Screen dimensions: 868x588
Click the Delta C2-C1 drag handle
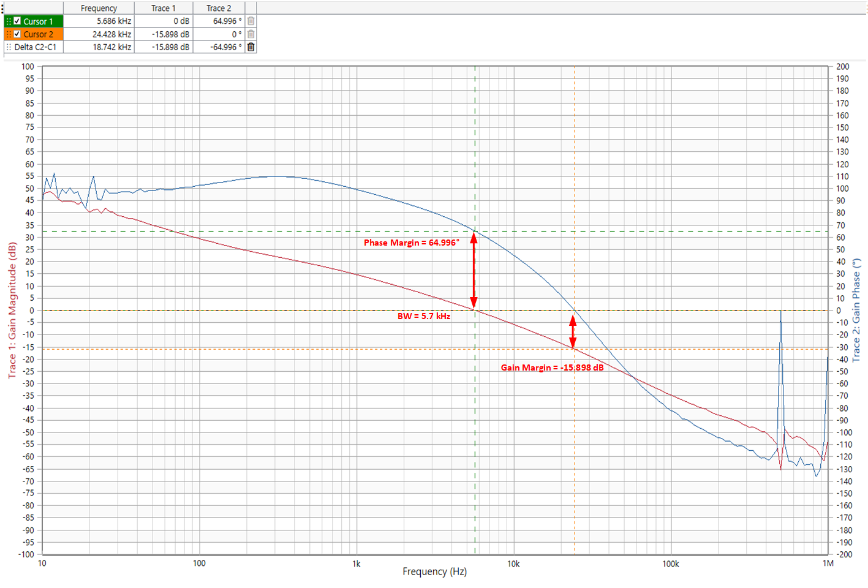point(9,47)
